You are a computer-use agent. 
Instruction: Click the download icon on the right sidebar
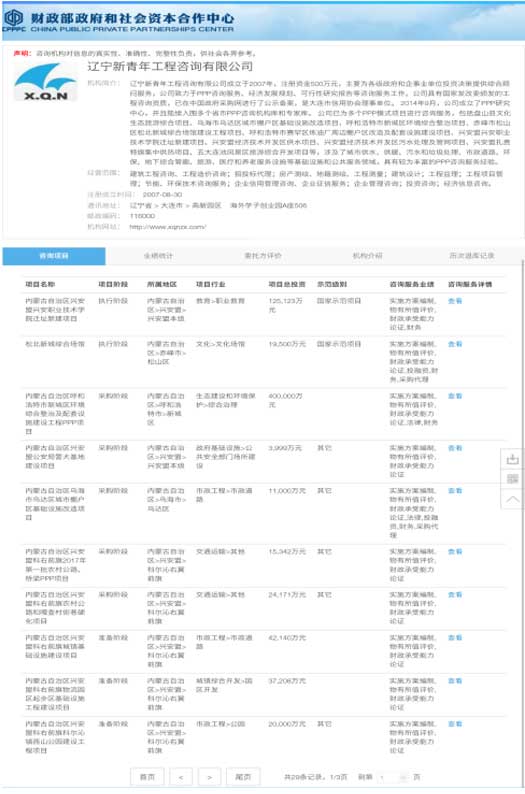[512, 459]
